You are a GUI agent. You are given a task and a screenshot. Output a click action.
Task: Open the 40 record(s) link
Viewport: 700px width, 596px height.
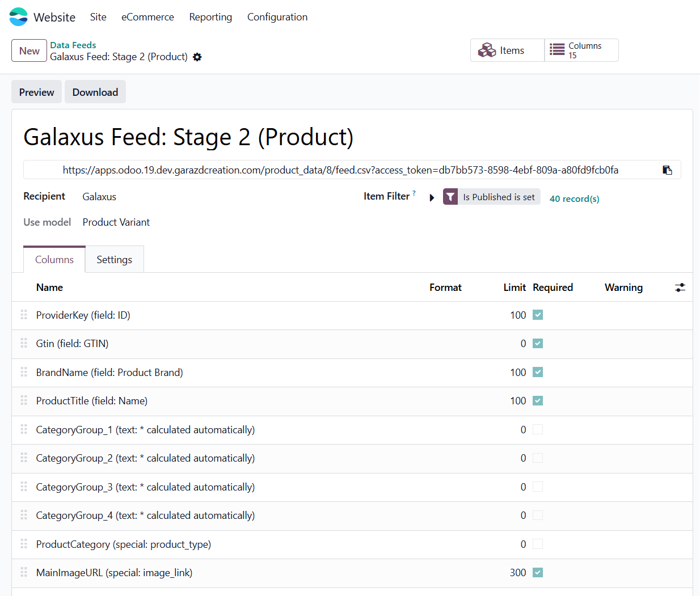point(575,198)
